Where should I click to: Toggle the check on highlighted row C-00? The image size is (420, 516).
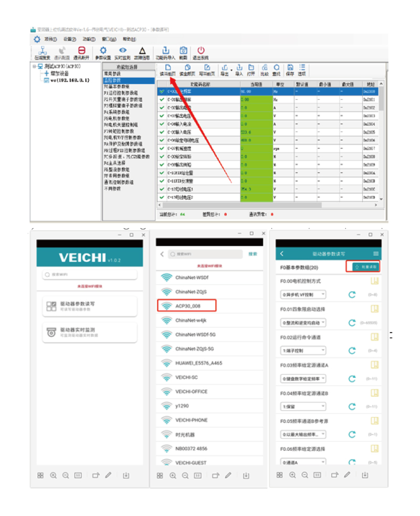162,91
